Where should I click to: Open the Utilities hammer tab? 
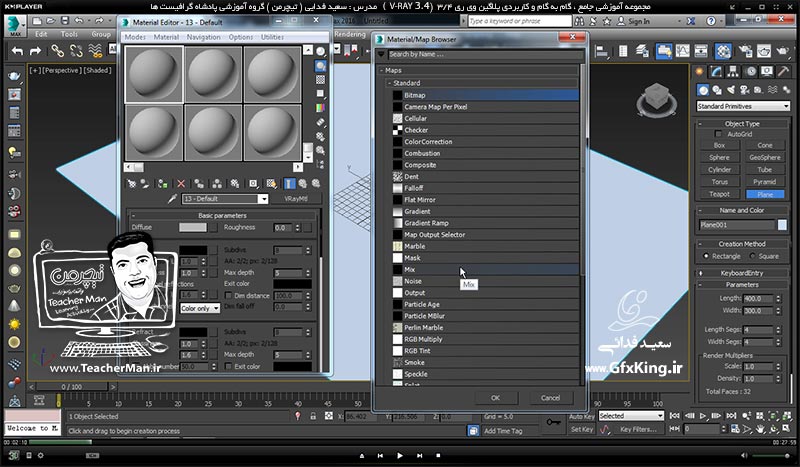(x=783, y=71)
